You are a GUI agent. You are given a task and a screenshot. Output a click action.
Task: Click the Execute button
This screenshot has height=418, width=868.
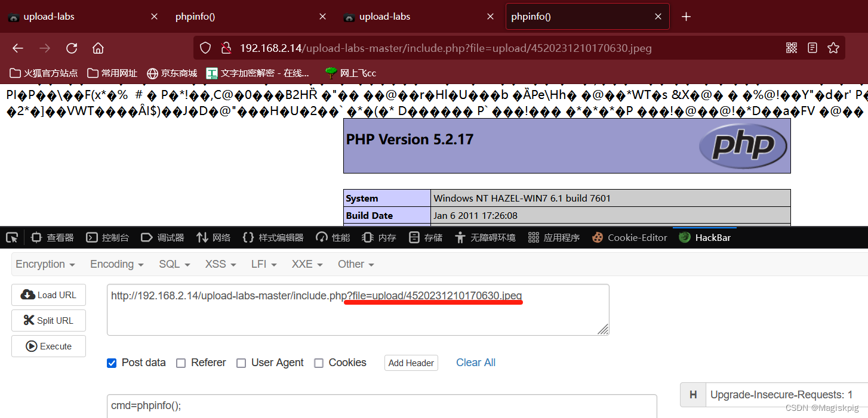click(48, 346)
